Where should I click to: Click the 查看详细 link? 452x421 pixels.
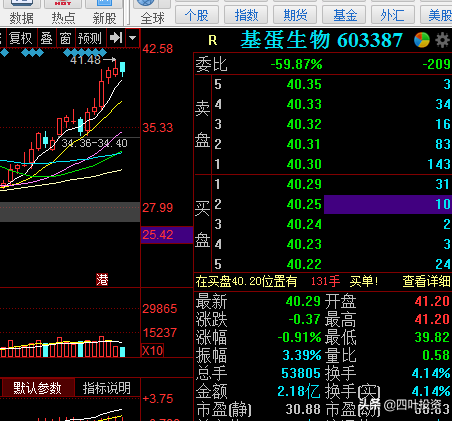pyautogui.click(x=427, y=281)
